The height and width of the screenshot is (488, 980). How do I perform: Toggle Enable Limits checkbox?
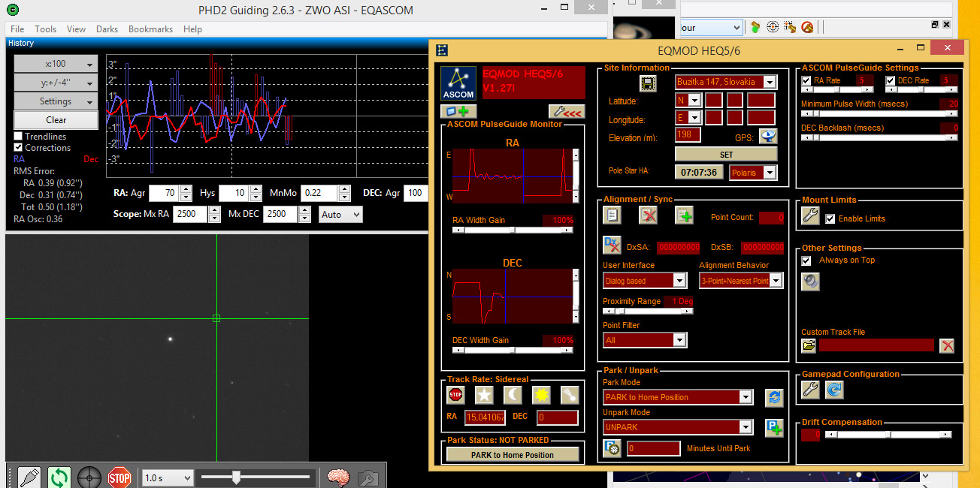(x=830, y=218)
